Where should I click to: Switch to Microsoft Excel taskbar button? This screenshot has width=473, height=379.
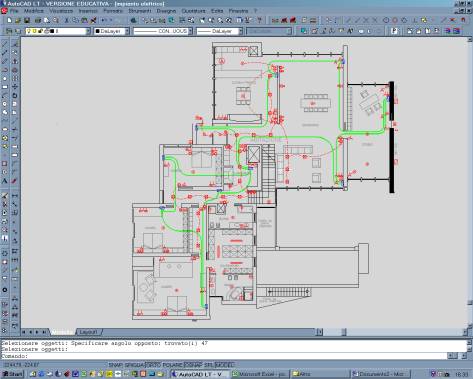pos(259,374)
